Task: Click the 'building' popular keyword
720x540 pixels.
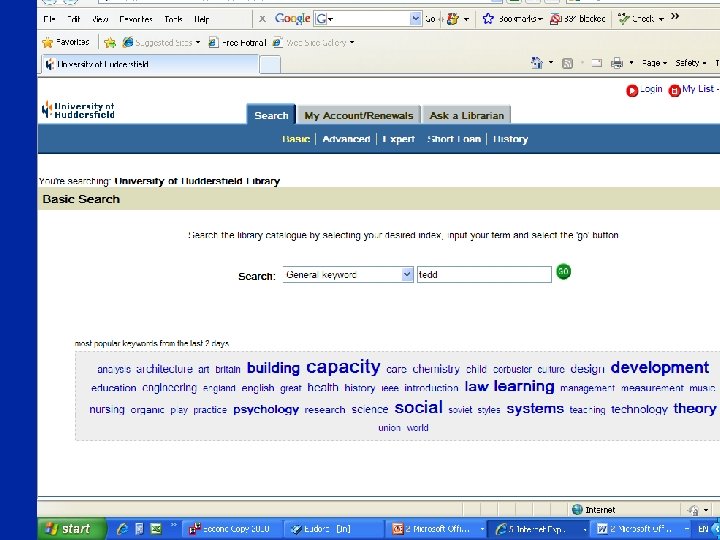Action: [273, 368]
